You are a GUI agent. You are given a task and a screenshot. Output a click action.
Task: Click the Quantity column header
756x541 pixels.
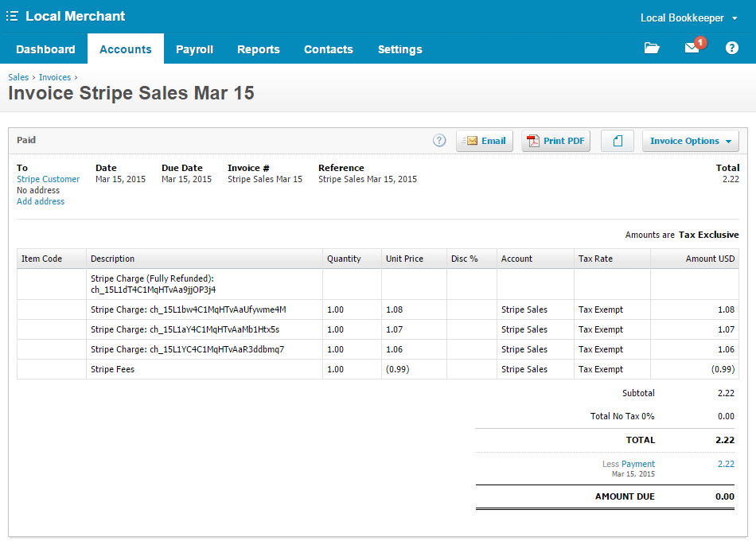(352, 259)
